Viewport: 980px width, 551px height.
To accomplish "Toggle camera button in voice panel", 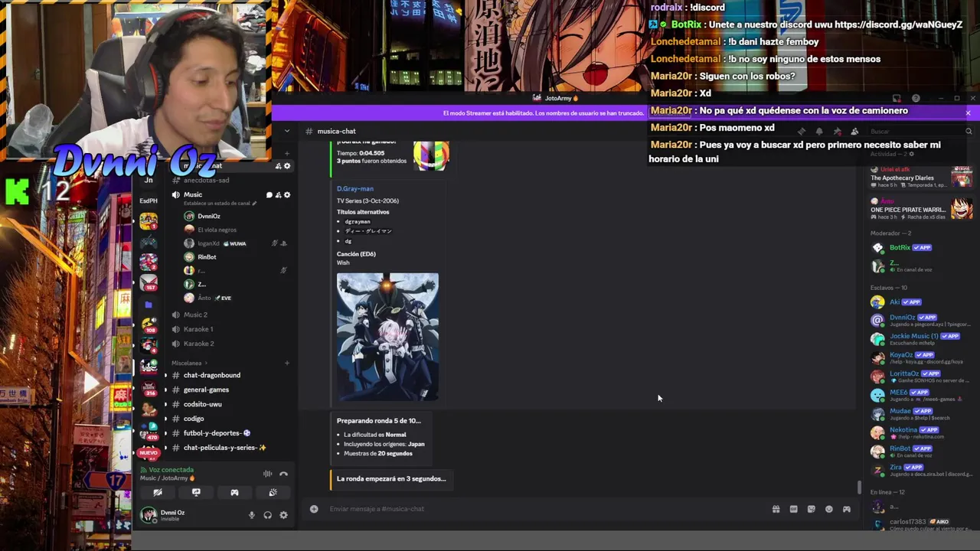I will [158, 493].
